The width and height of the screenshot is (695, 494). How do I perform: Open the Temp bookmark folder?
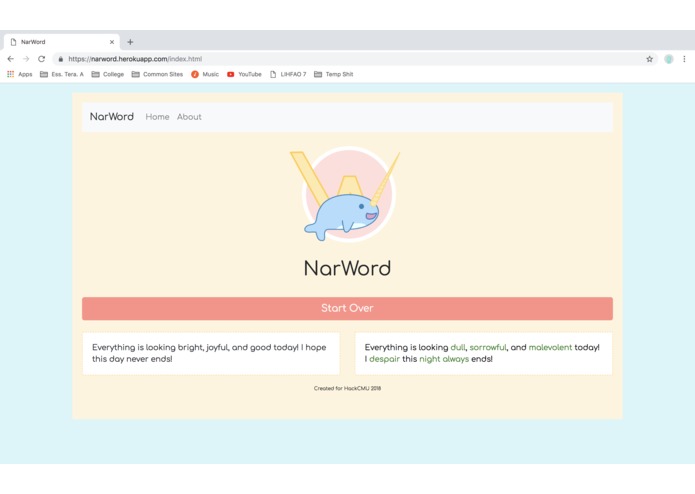pyautogui.click(x=334, y=74)
